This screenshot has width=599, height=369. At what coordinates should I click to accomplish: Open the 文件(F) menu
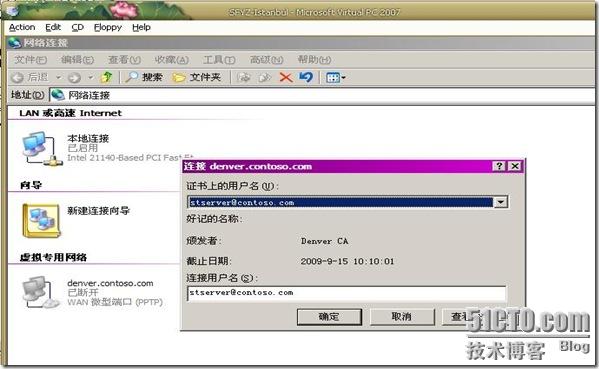[x=31, y=60]
